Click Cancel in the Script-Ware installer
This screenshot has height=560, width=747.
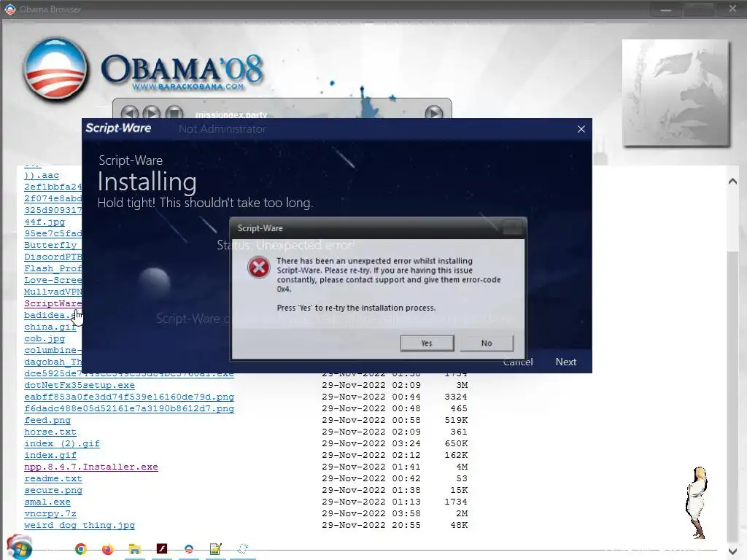(x=518, y=362)
